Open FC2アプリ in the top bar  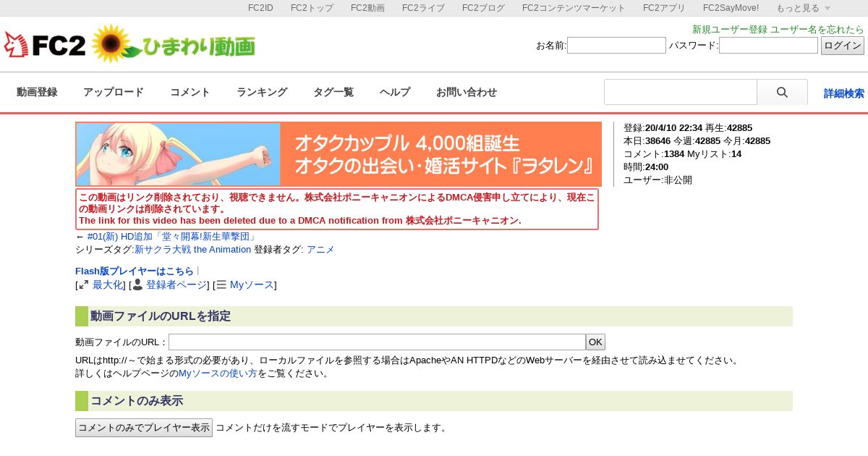(664, 8)
